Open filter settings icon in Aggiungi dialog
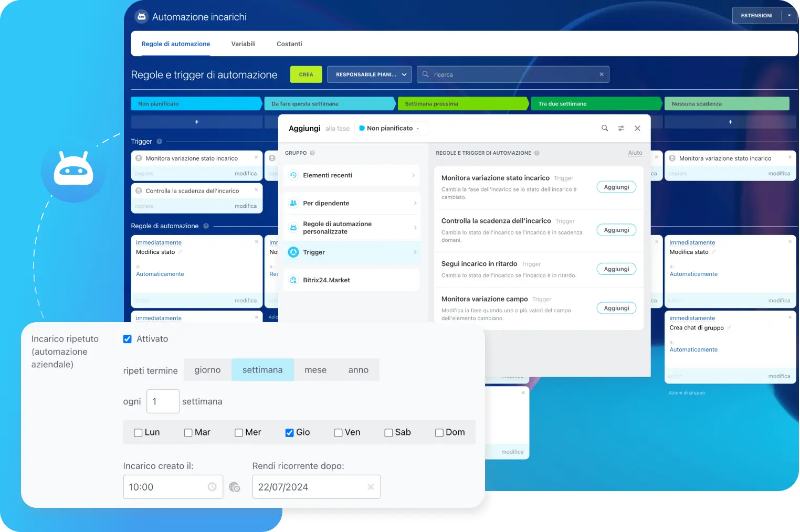This screenshot has height=532, width=800. pyautogui.click(x=621, y=128)
